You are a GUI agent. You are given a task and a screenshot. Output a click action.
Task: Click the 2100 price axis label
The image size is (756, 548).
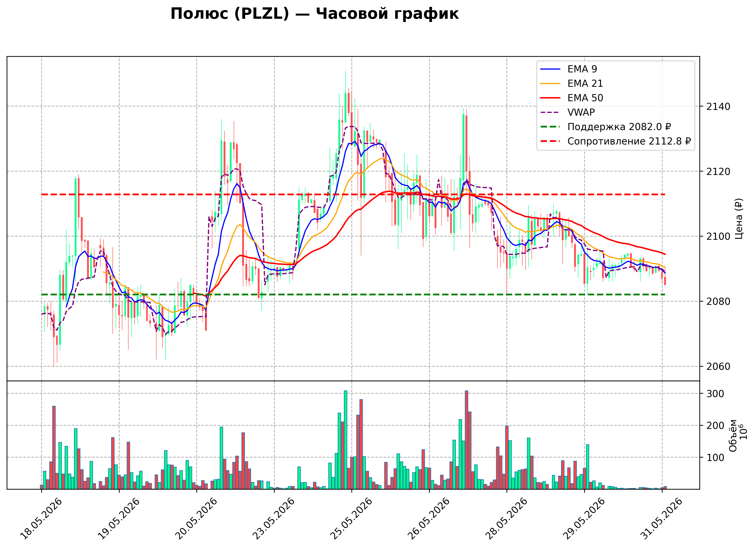[x=718, y=237]
